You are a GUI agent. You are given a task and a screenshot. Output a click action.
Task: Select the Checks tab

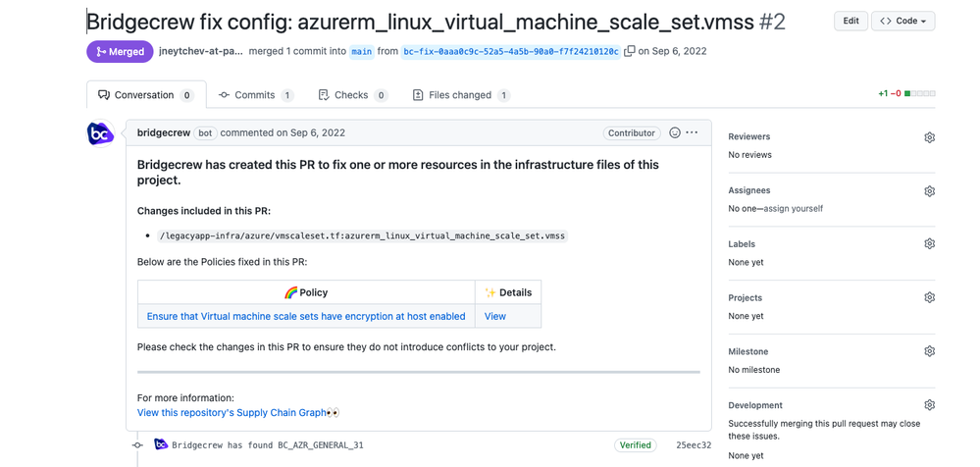tap(351, 95)
